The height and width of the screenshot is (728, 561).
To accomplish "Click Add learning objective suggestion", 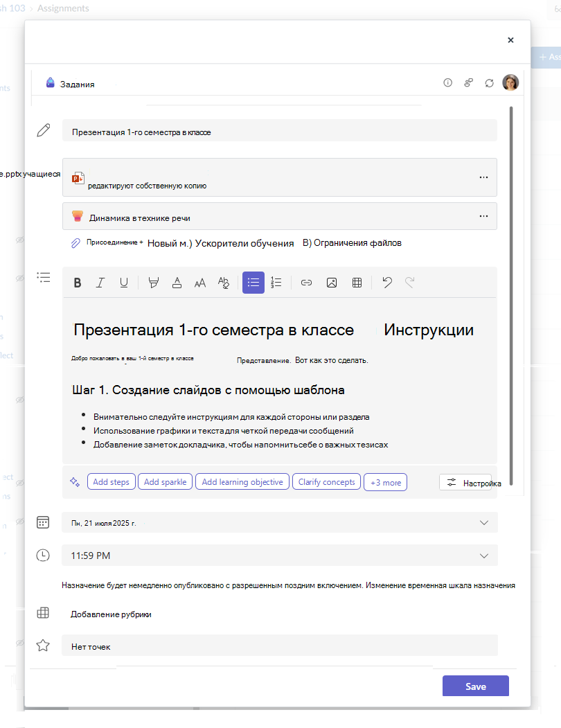I will tap(242, 482).
